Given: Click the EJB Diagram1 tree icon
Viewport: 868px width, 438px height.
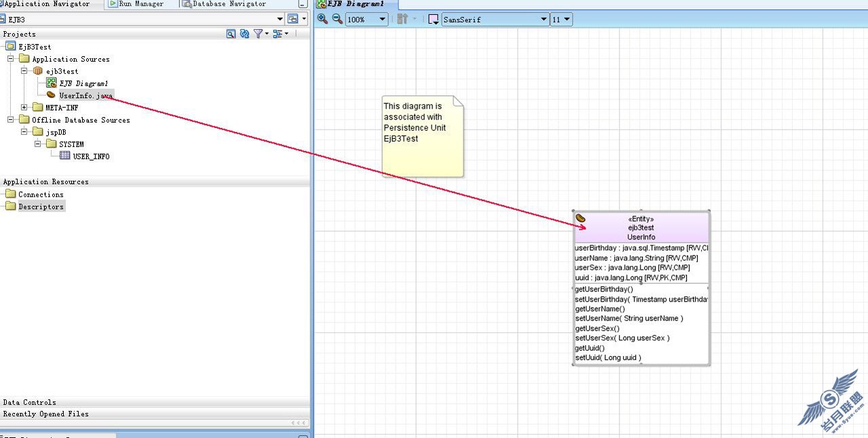Looking at the screenshot, I should (x=51, y=83).
